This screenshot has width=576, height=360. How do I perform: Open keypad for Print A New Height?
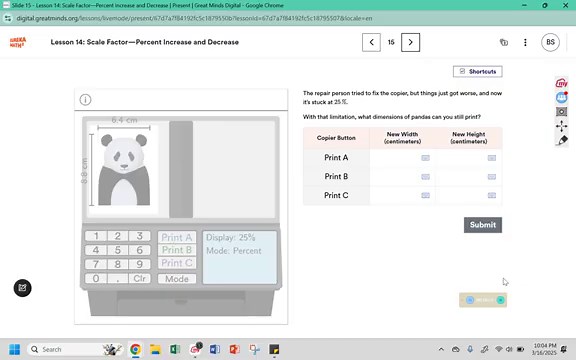492,158
